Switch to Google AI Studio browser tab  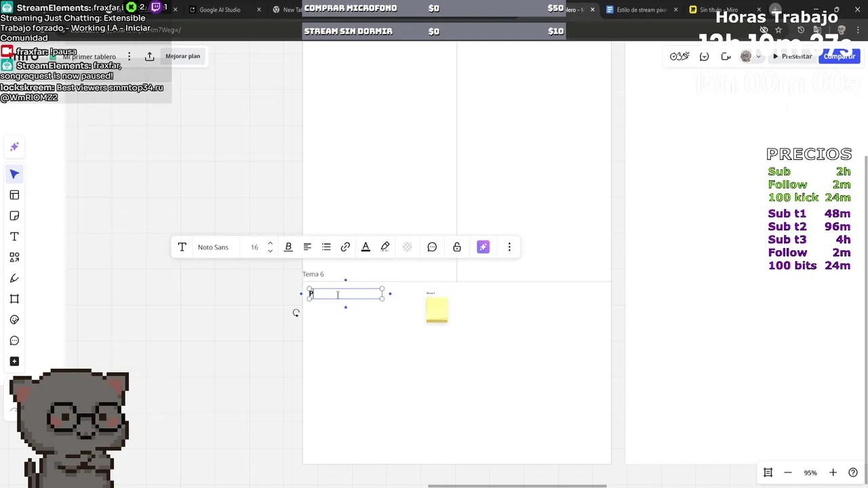[x=219, y=10]
